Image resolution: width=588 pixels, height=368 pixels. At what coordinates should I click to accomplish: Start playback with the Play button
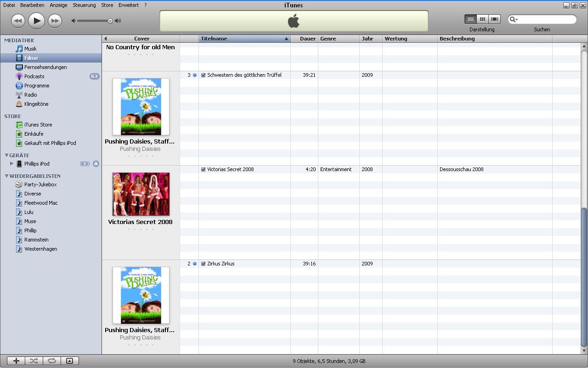pyautogui.click(x=36, y=21)
